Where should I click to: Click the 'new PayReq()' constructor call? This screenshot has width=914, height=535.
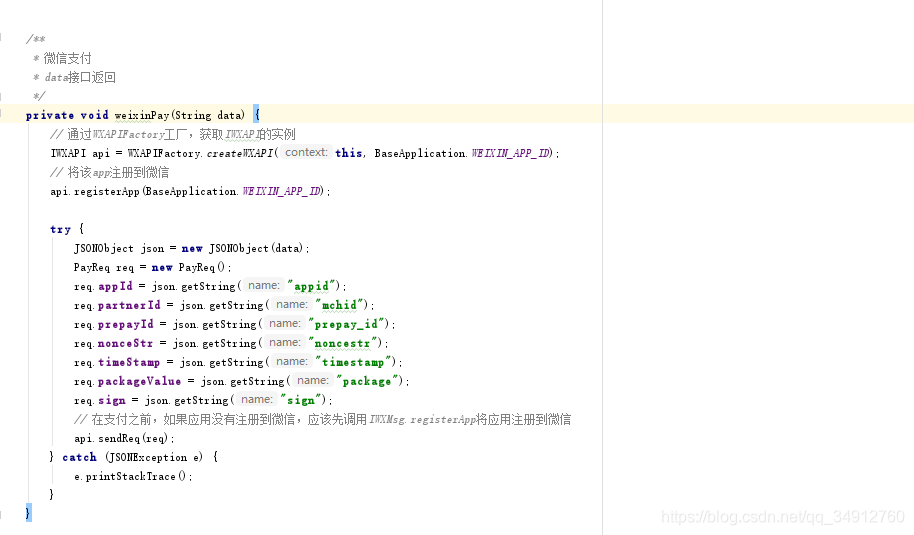click(188, 268)
